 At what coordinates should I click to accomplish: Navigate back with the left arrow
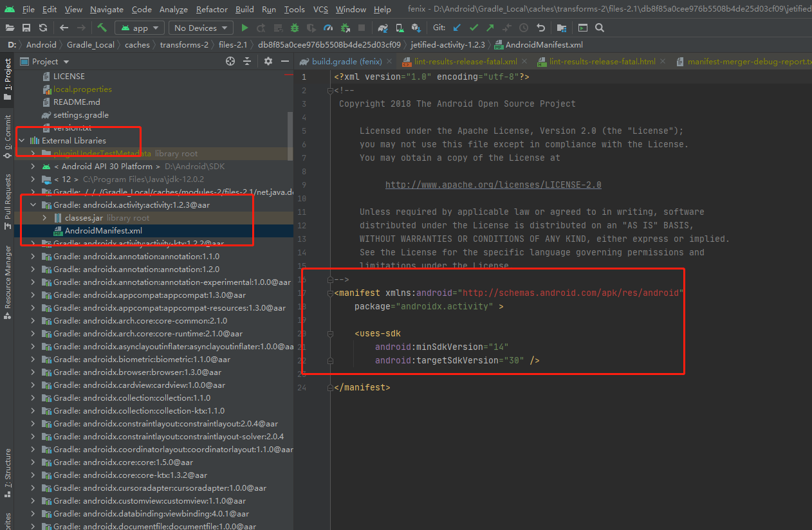click(x=64, y=28)
